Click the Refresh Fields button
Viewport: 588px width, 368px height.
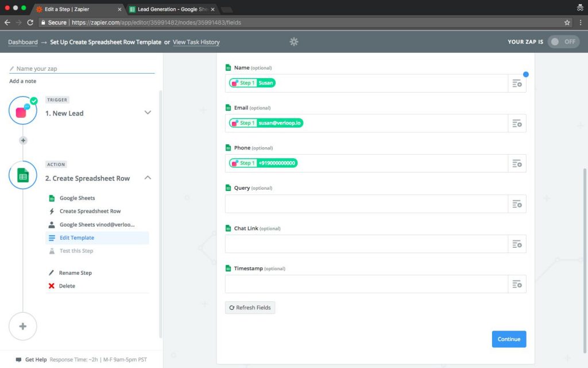pyautogui.click(x=250, y=308)
